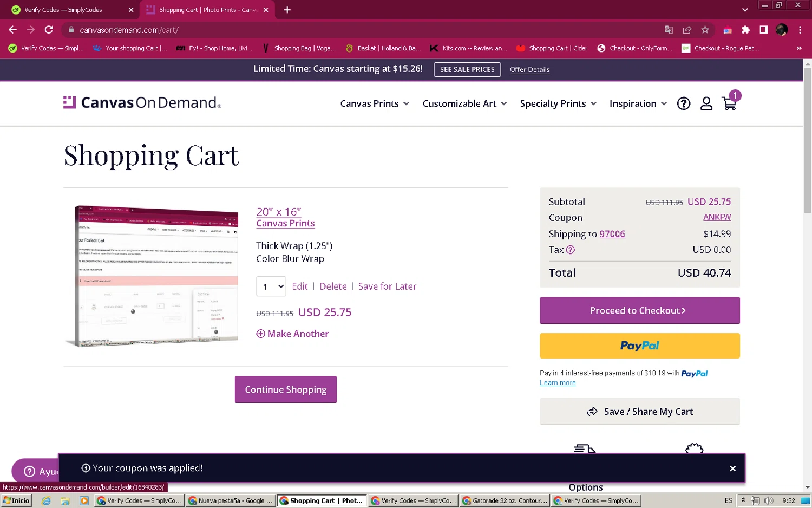Click the plus icon of Make Another
Screen dimensions: 812x508
[x=260, y=334]
